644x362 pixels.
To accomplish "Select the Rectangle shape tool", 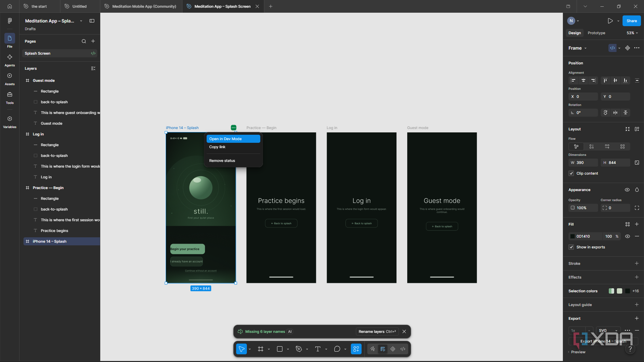I will click(x=280, y=349).
